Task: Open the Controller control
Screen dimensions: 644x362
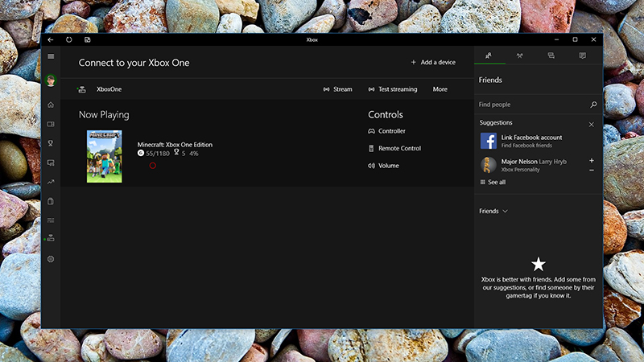Action: tap(387, 131)
